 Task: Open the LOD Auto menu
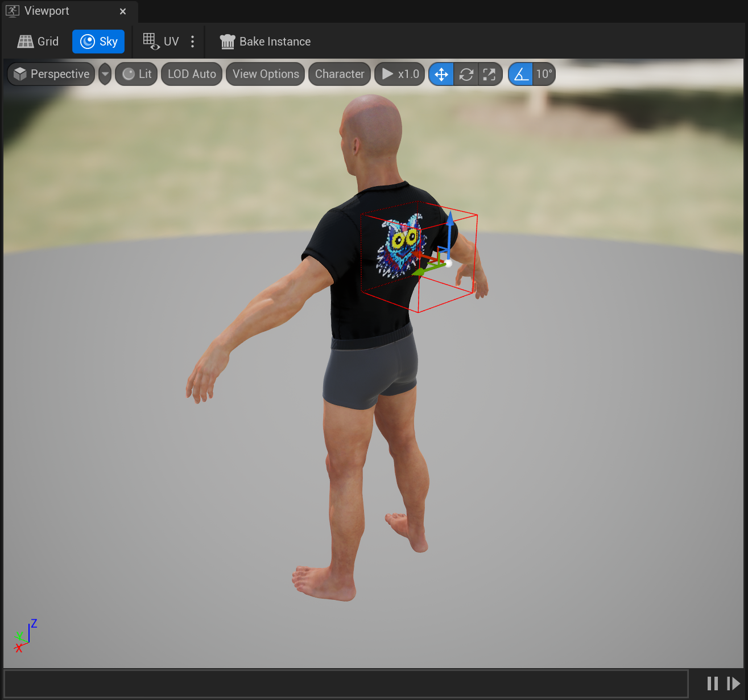pyautogui.click(x=192, y=74)
